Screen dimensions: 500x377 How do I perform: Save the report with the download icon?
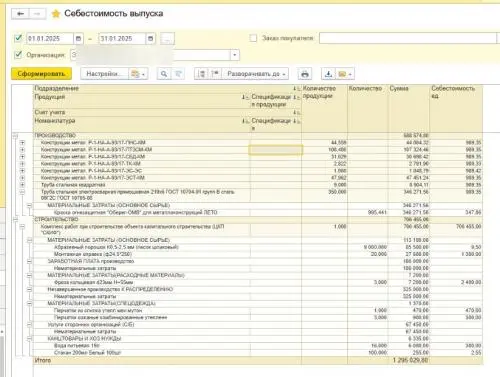[x=328, y=74]
